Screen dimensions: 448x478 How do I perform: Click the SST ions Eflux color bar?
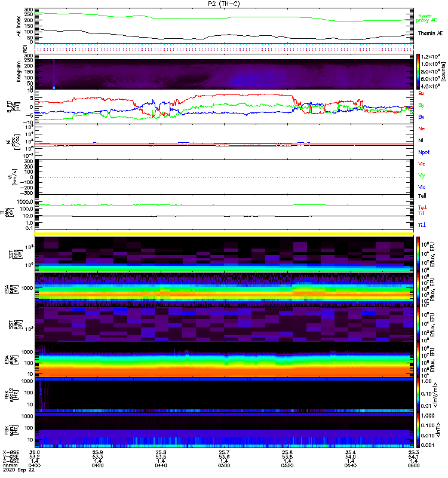418,255
